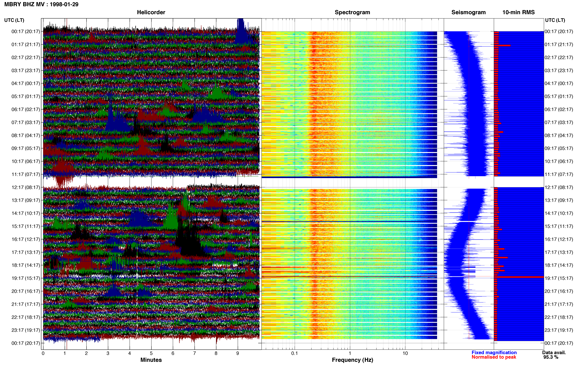588x368 pixels.
Task: Click right-side time label '01:17 (21:17)'
Action: point(559,45)
